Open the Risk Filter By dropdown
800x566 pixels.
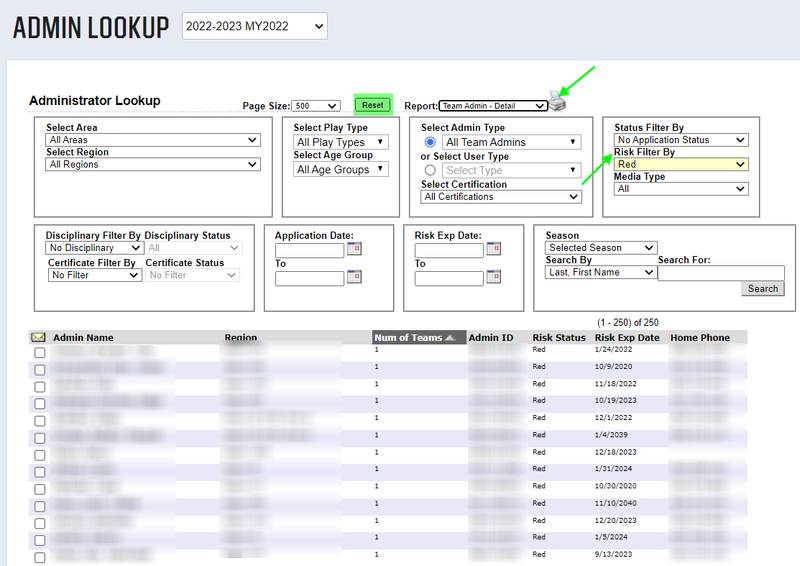coord(681,165)
